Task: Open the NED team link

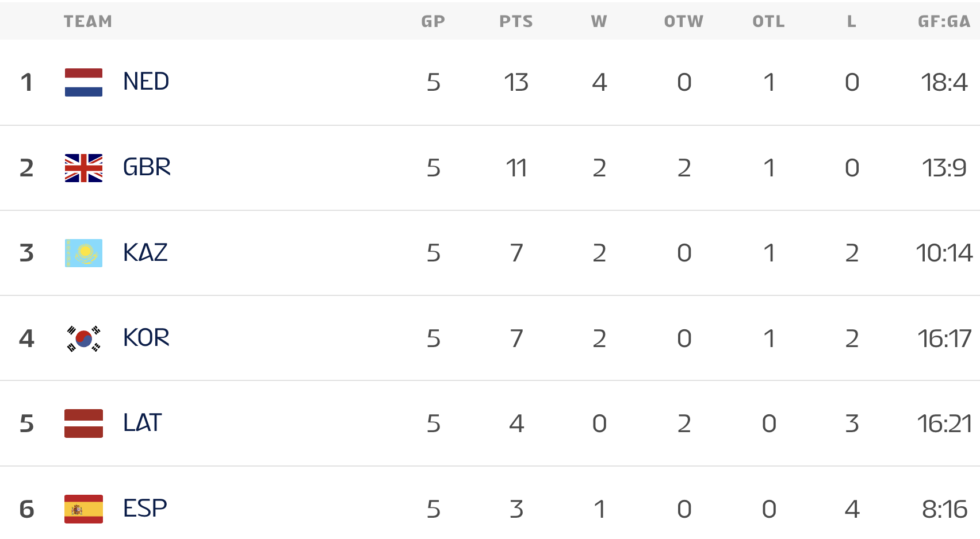Action: click(x=146, y=82)
